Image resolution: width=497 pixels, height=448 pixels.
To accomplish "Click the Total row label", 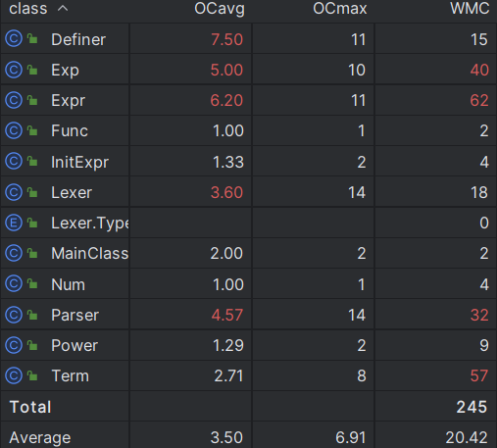I will click(x=30, y=407).
